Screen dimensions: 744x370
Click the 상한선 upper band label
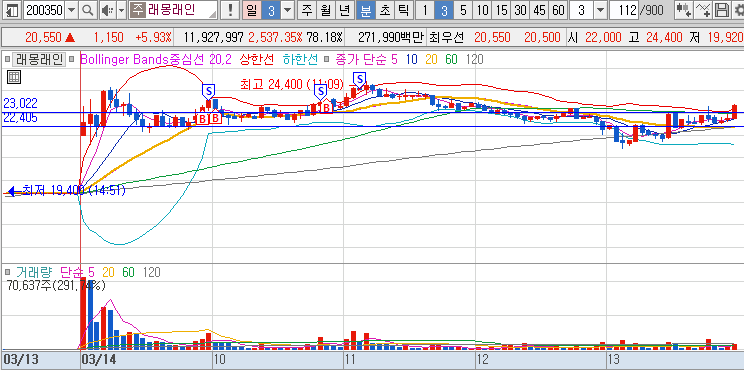[257, 59]
